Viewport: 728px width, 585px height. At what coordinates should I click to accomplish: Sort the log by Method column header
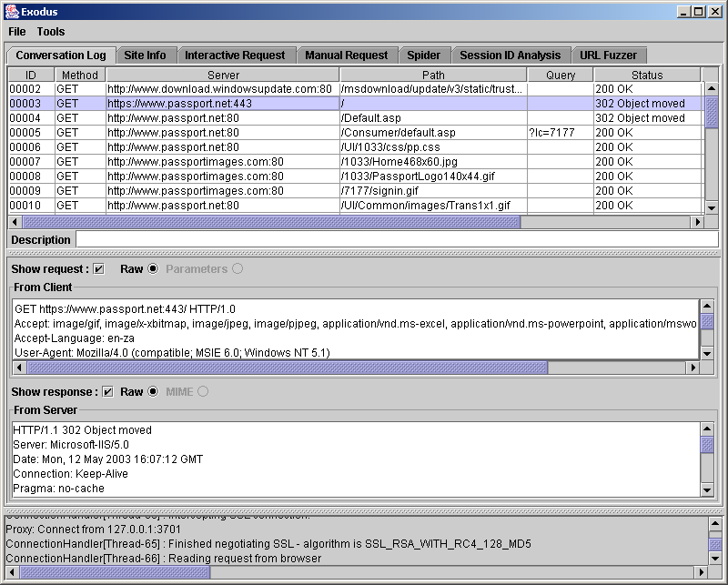tap(79, 76)
